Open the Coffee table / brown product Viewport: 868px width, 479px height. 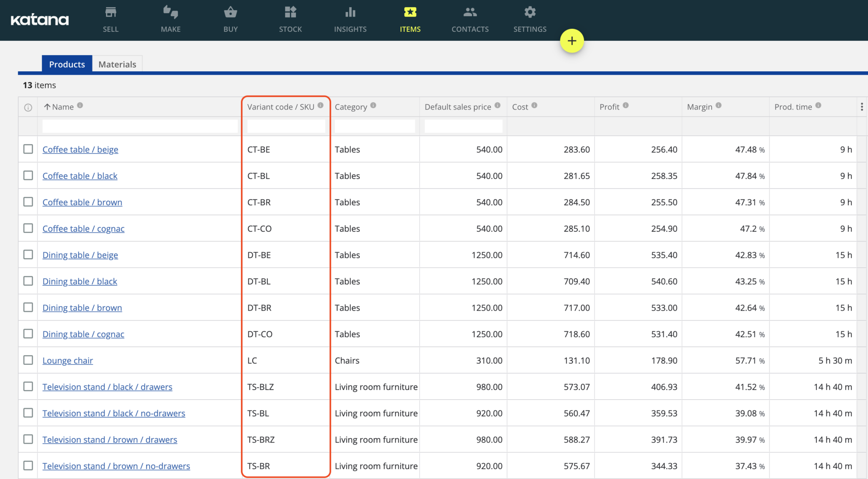[x=82, y=202]
